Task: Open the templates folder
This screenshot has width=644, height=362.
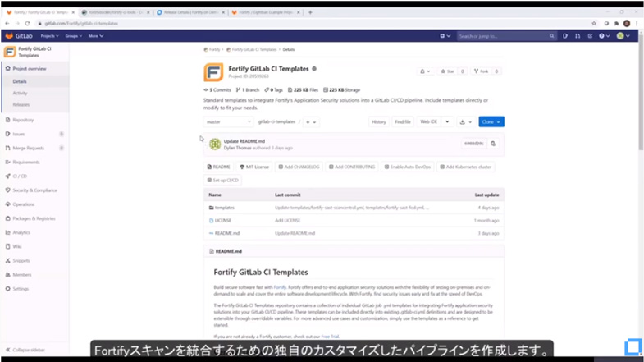Action: coord(224,208)
